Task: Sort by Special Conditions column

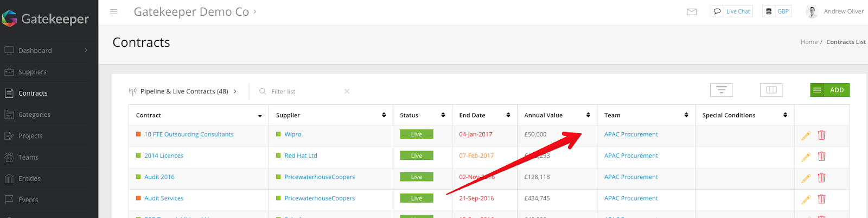Action: pos(744,115)
